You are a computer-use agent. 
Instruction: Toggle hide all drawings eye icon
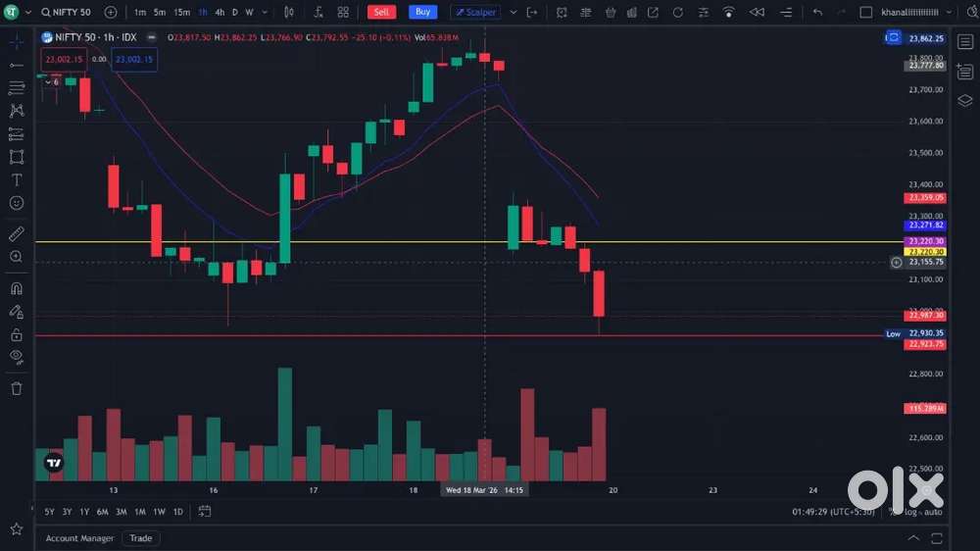tap(17, 357)
